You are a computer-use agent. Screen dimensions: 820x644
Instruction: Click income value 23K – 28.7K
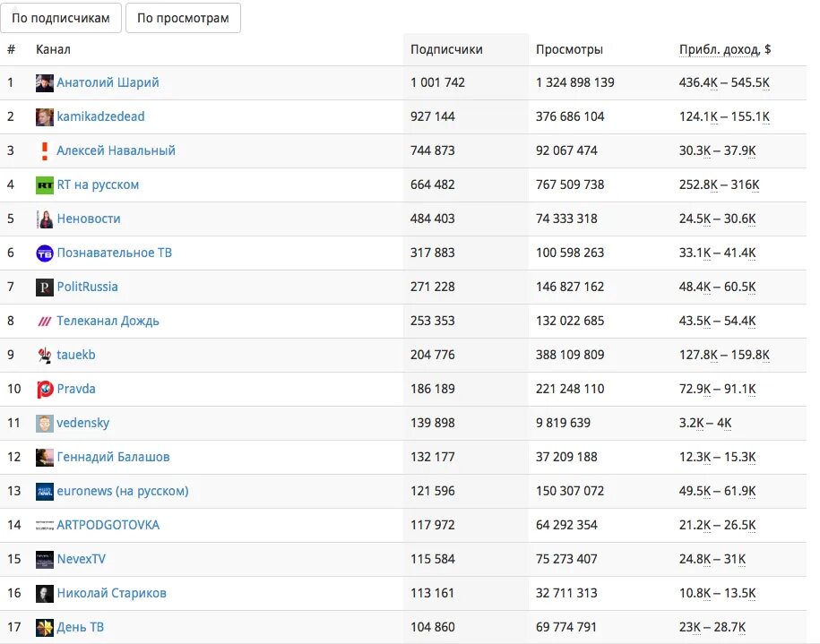click(x=712, y=627)
